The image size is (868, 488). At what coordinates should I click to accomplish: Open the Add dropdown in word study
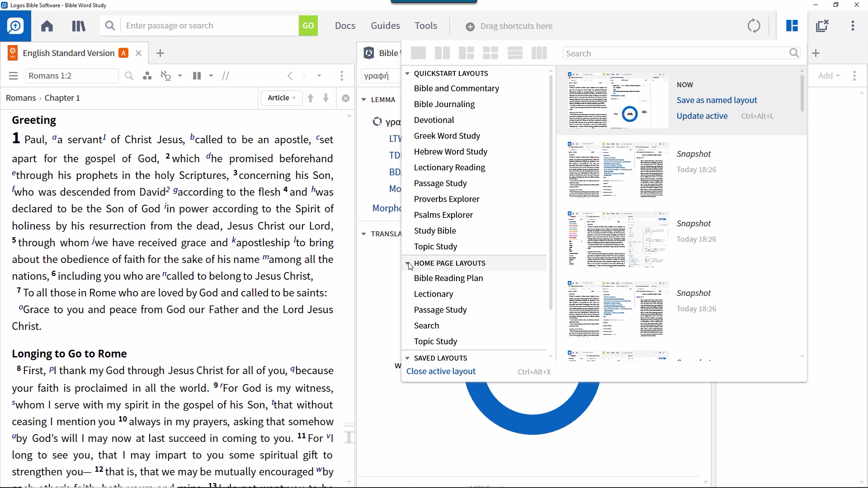[829, 76]
